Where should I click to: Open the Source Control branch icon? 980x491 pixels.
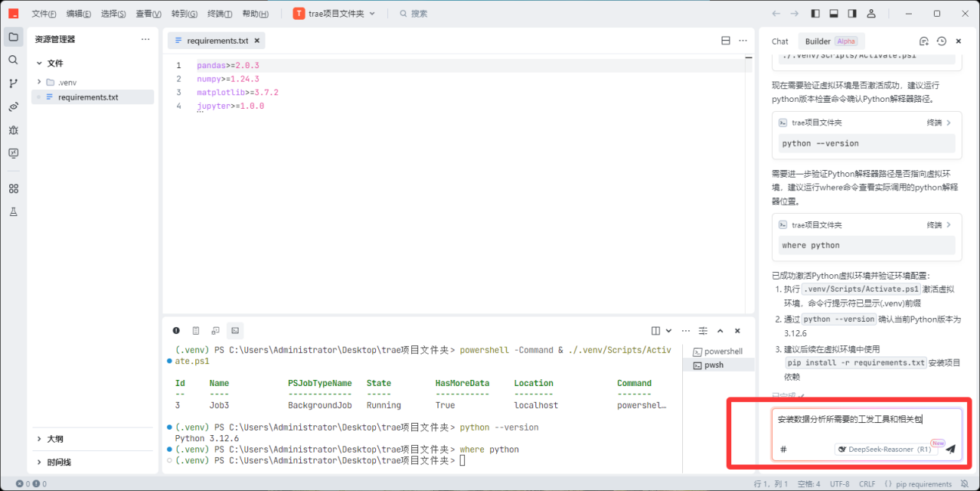[13, 83]
